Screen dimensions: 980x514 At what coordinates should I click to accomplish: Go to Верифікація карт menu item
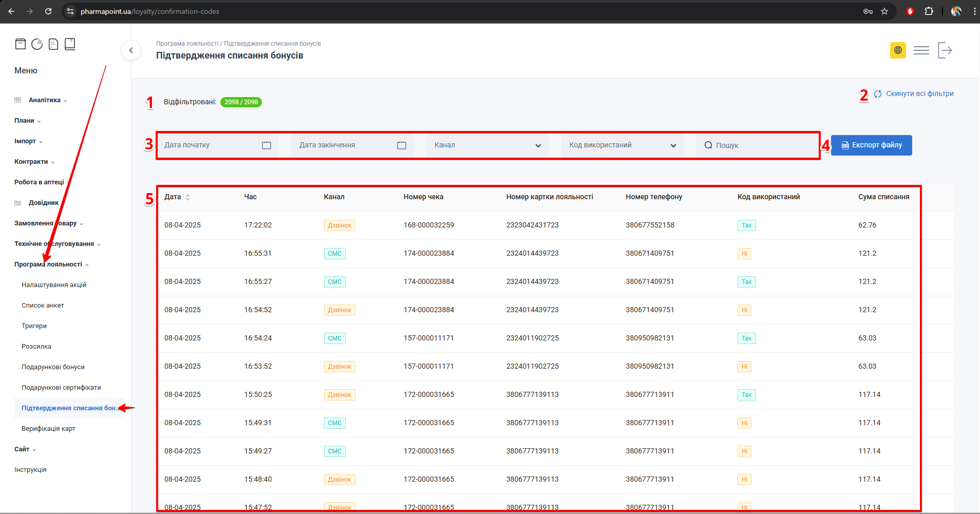pyautogui.click(x=48, y=429)
